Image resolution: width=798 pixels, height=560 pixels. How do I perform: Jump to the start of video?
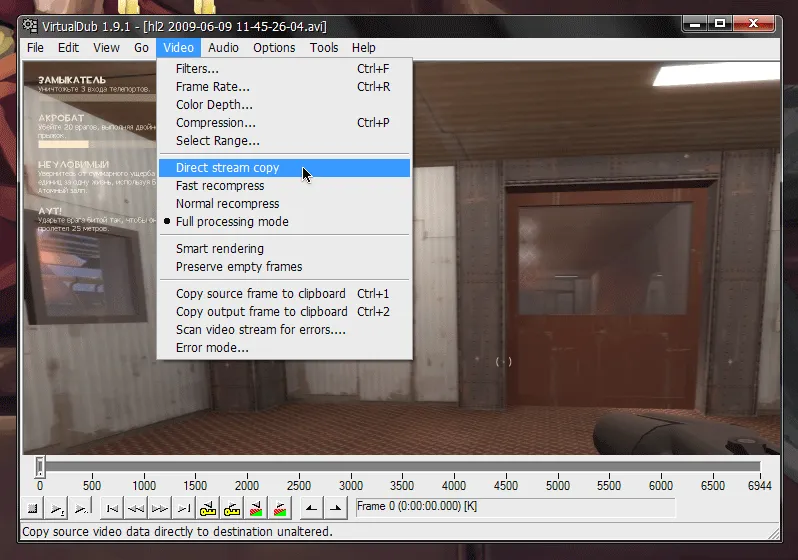113,508
